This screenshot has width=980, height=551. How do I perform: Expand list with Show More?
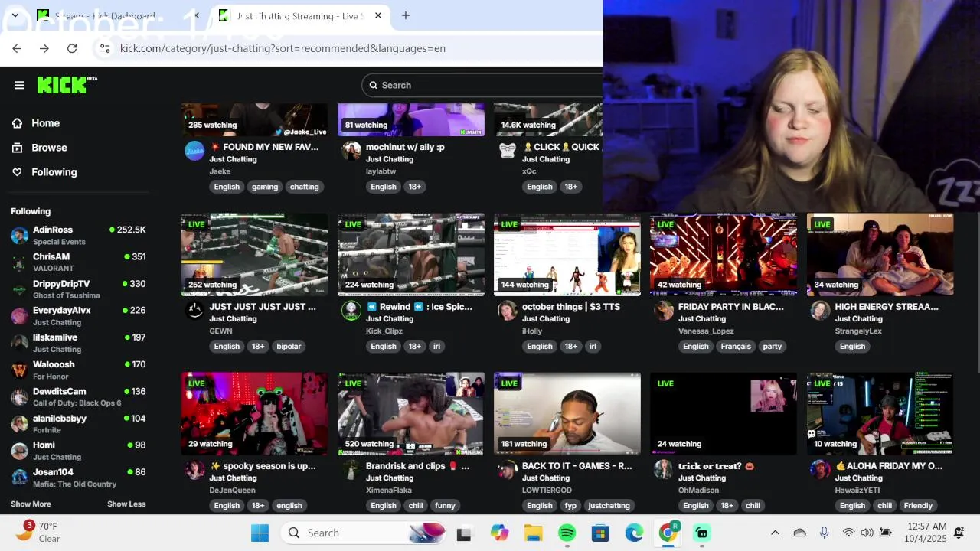point(31,504)
